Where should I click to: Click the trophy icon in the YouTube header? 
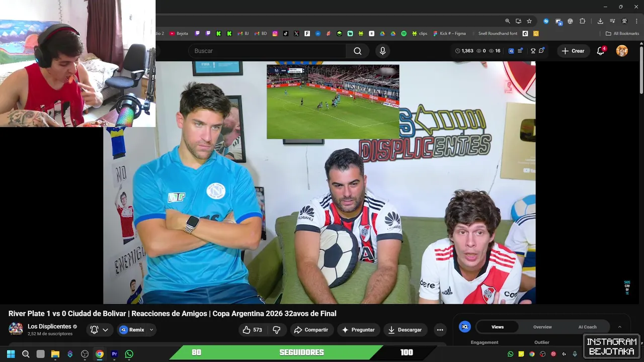pyautogui.click(x=533, y=51)
